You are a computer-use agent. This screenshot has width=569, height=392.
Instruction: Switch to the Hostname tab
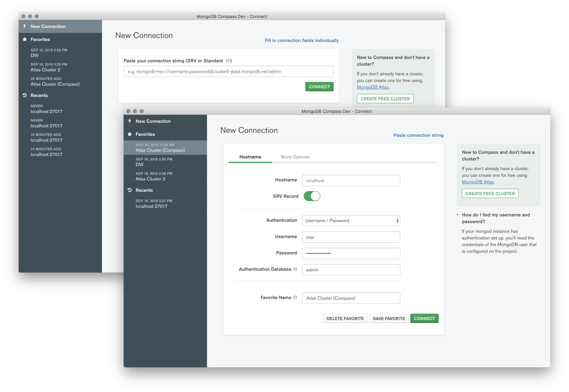coord(249,156)
